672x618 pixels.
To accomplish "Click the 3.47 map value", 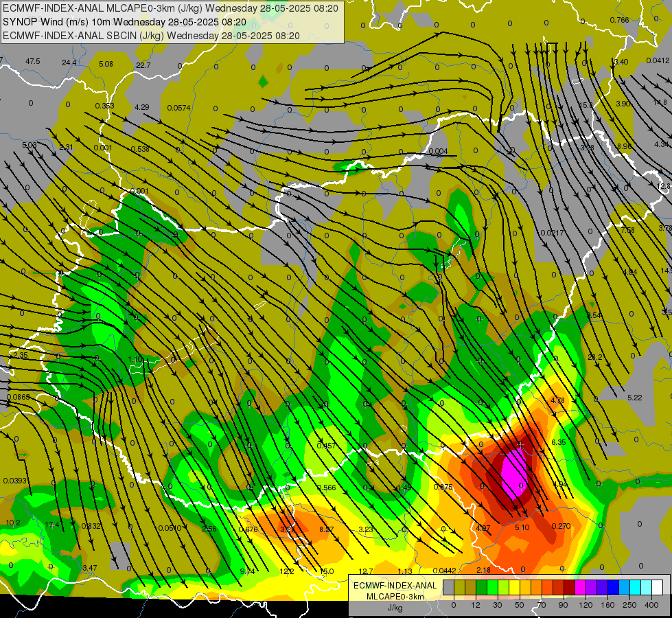I will pyautogui.click(x=89, y=568).
